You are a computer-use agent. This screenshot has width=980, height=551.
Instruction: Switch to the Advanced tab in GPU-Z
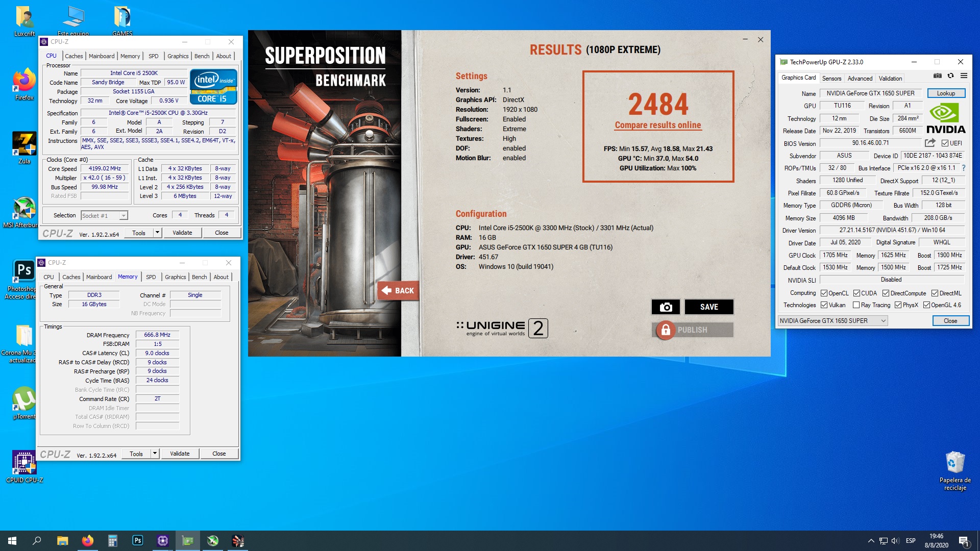(860, 79)
